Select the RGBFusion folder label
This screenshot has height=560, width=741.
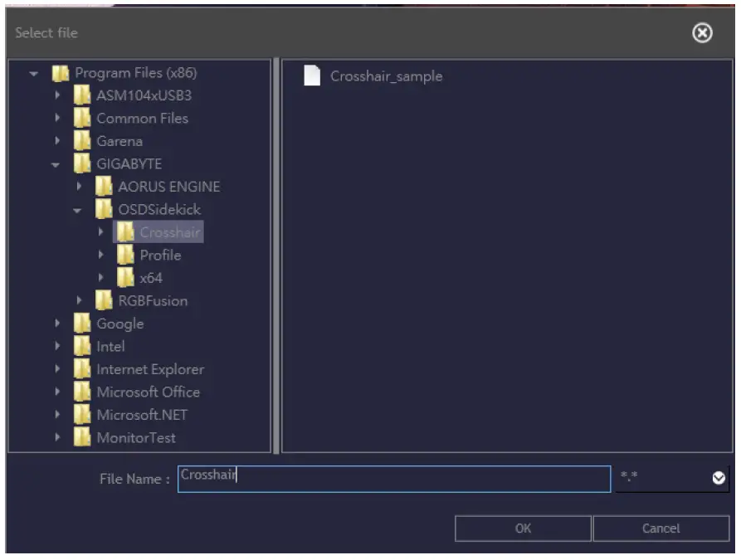[154, 301]
